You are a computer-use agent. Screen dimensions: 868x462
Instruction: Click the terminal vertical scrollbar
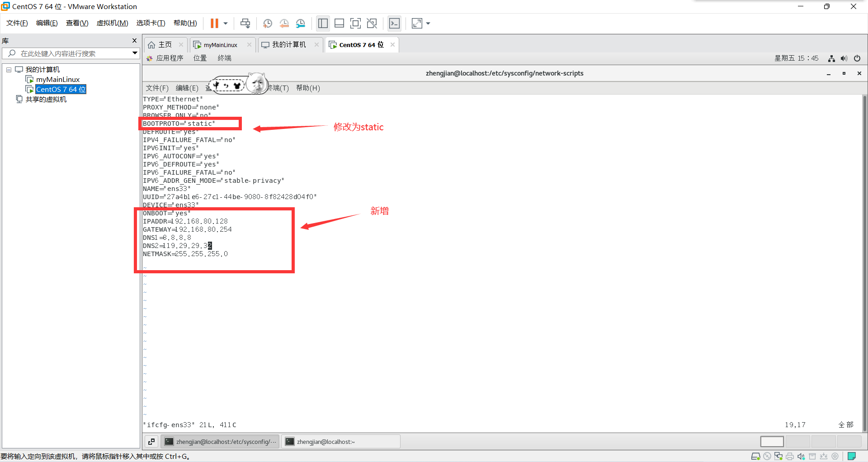(x=864, y=262)
